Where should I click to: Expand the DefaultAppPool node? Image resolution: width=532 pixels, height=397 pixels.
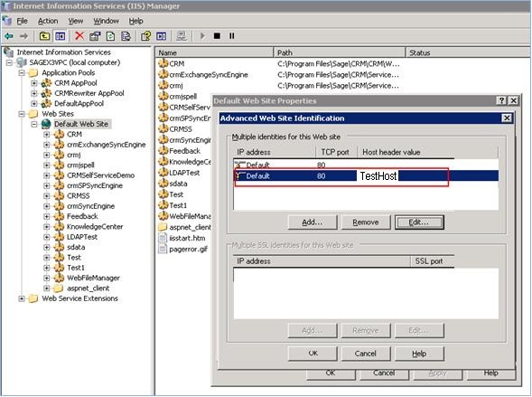point(34,103)
